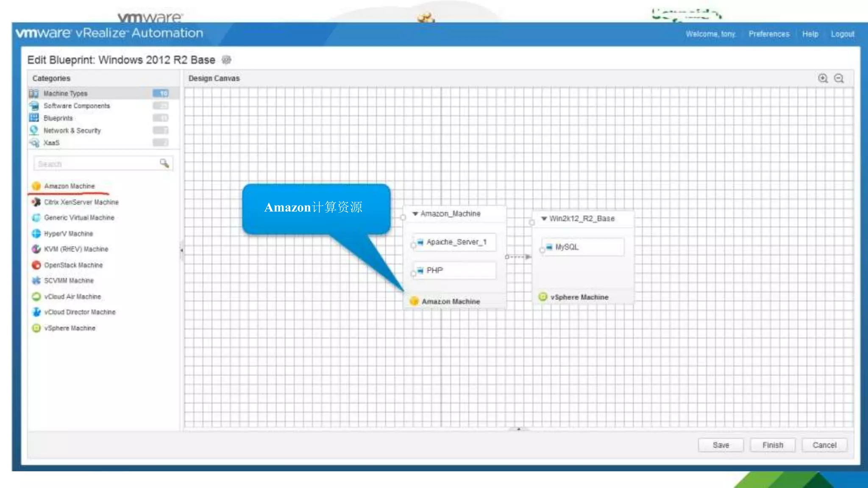Open blueprint settings gear icon
This screenshot has height=488, width=868.
pyautogui.click(x=227, y=60)
